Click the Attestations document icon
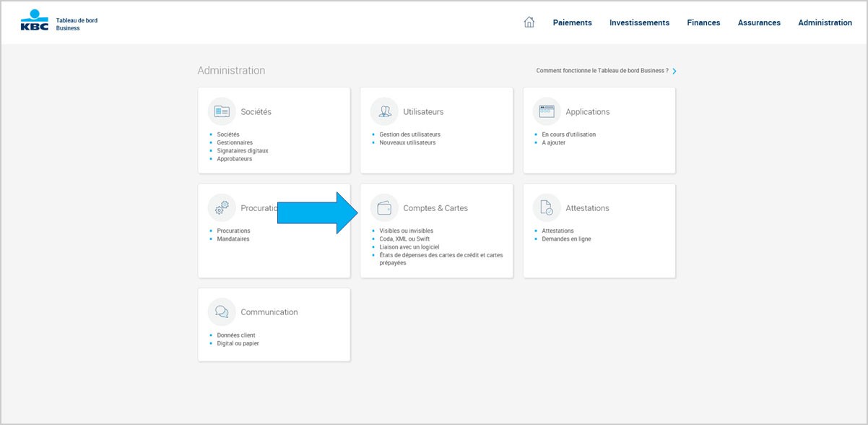 point(547,207)
